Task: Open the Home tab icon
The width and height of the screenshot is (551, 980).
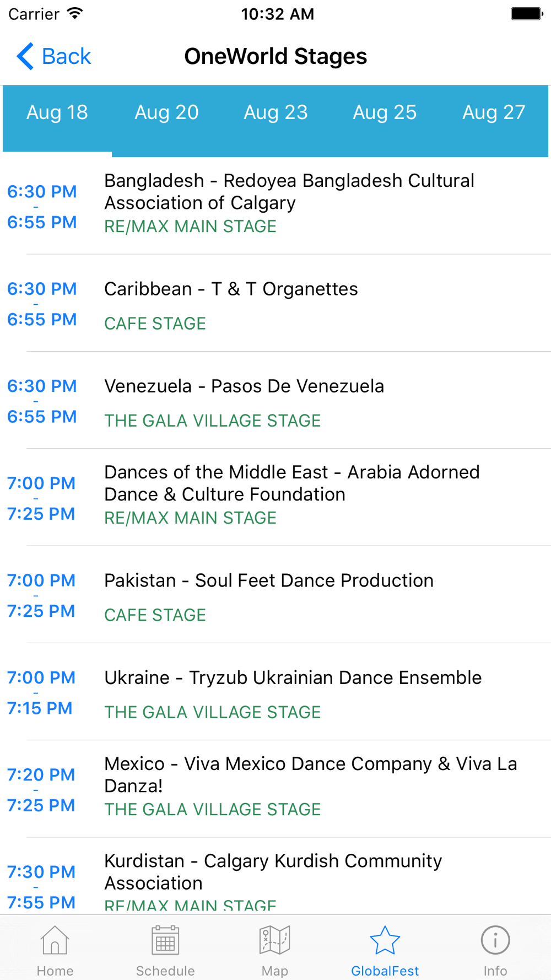Action: pyautogui.click(x=55, y=940)
